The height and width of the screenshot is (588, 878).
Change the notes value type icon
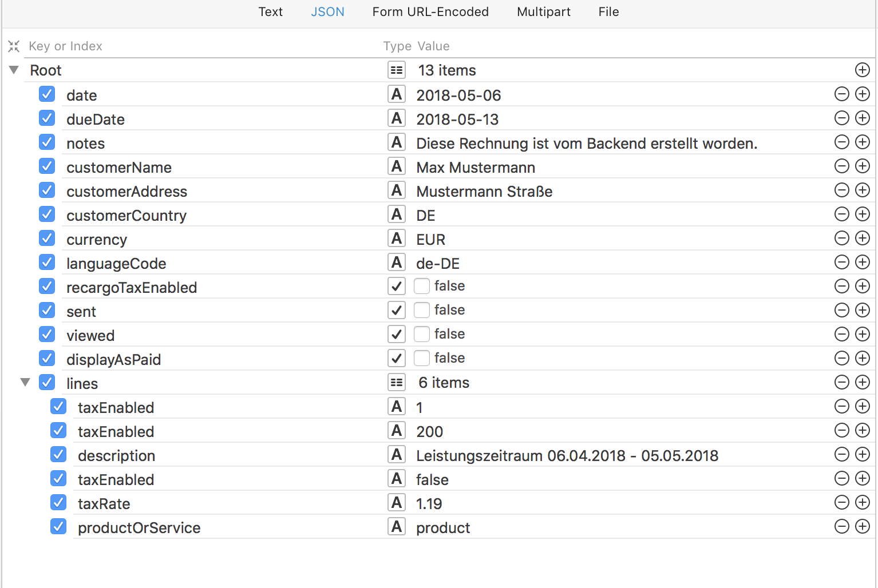397,142
